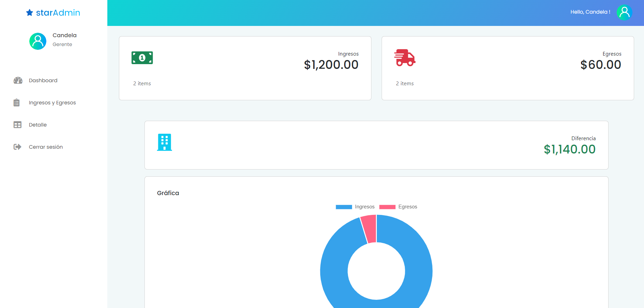Viewport: 644px width, 308px height.
Task: Click the $60.00 Egresos amount
Action: [601, 65]
